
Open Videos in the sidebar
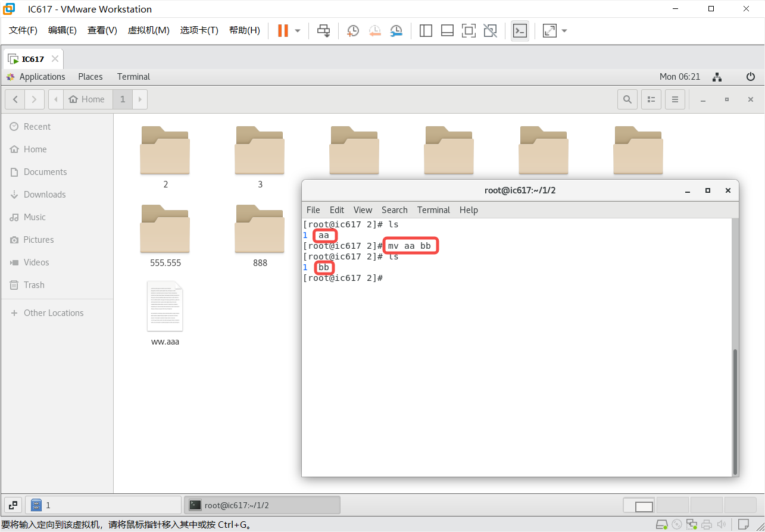coord(57,262)
